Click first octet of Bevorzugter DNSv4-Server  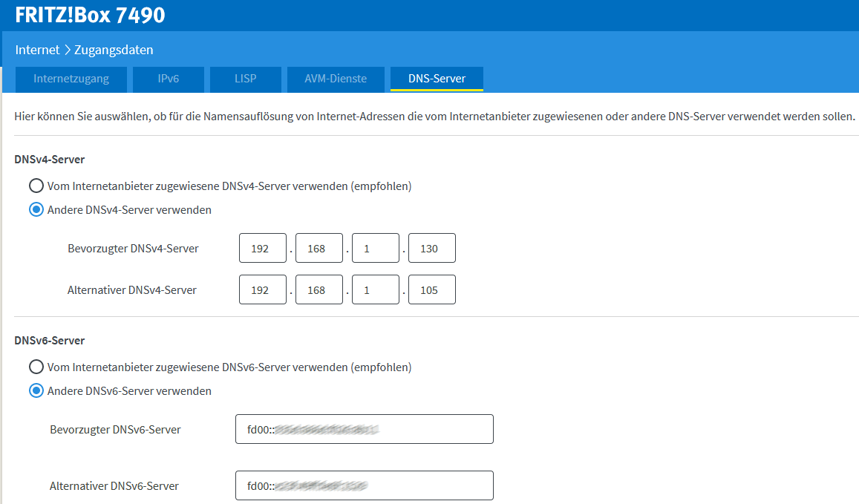coord(262,248)
